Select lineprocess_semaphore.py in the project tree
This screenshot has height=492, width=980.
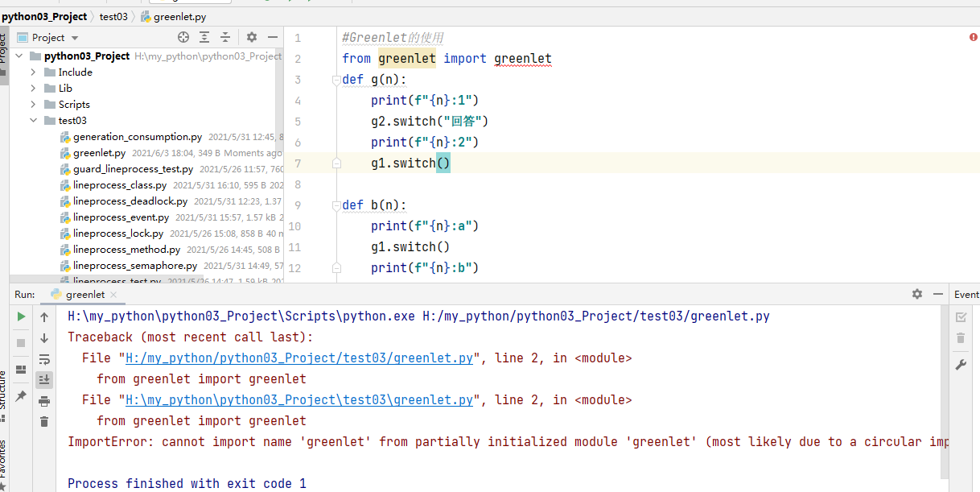[x=135, y=266]
